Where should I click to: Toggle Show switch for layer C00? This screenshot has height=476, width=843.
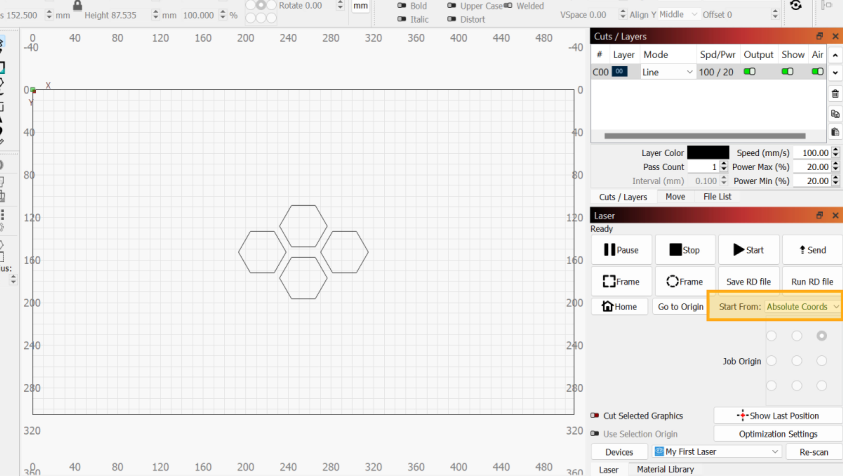[788, 72]
